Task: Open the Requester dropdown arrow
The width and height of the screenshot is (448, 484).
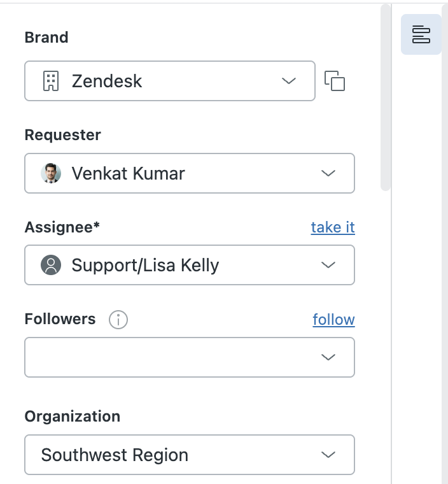Action: point(328,173)
